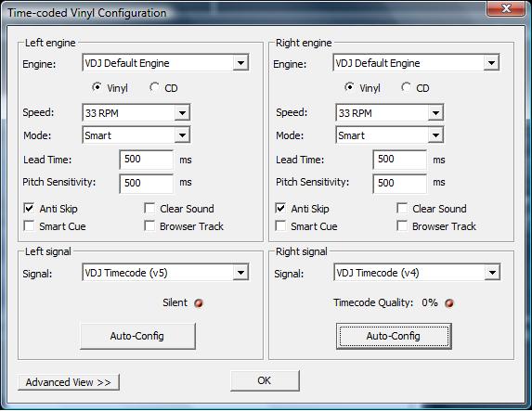The width and height of the screenshot is (532, 411).
Task: Open Right engine Speed dropdown
Action: (x=390, y=113)
